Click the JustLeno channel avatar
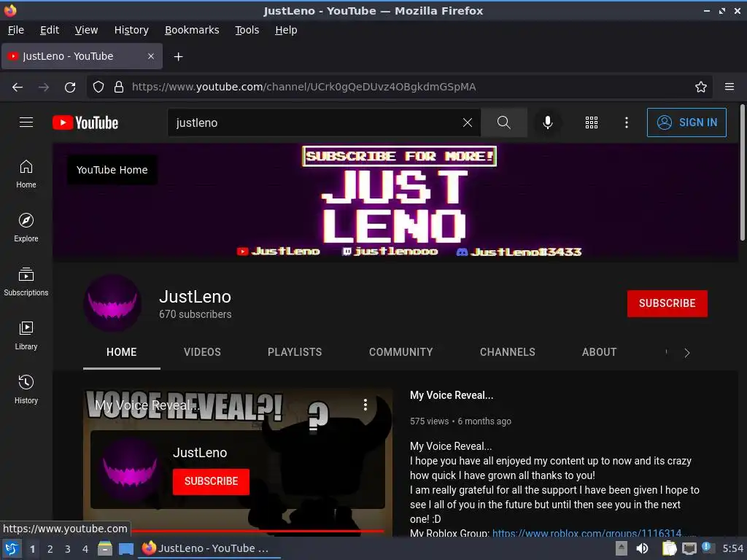This screenshot has height=560, width=747. (112, 303)
